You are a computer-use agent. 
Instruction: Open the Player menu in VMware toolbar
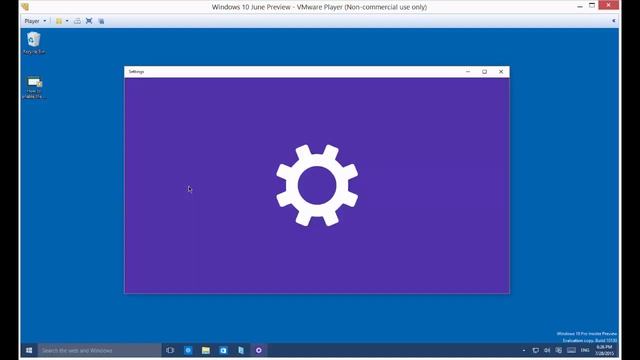coord(35,21)
